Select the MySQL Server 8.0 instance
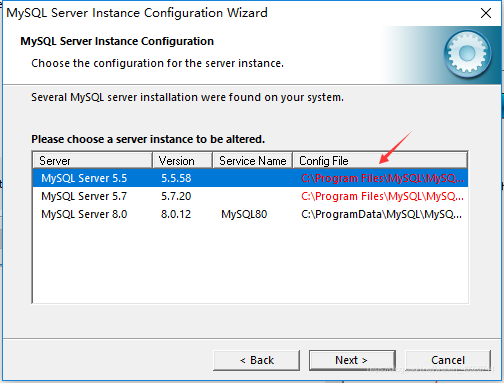 (x=250, y=214)
